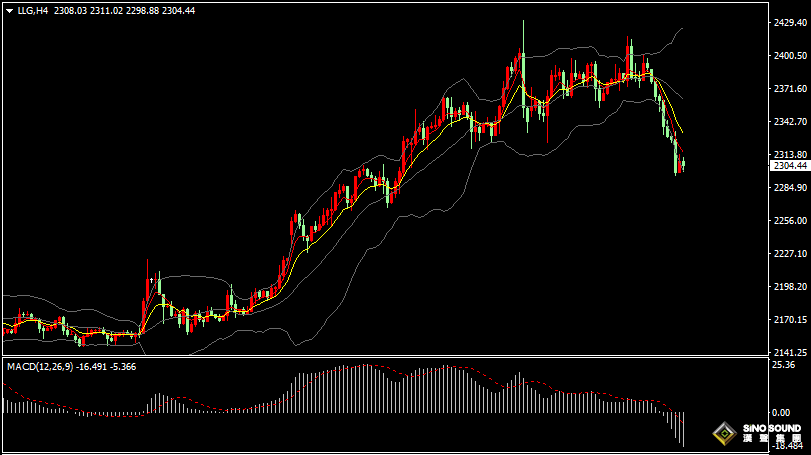Click the last MACD histogram bar
The width and height of the screenshot is (811, 455).
pos(683,428)
